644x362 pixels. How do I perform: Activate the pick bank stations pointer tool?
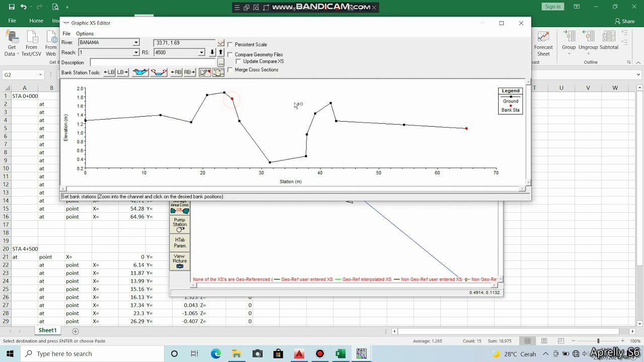205,72
